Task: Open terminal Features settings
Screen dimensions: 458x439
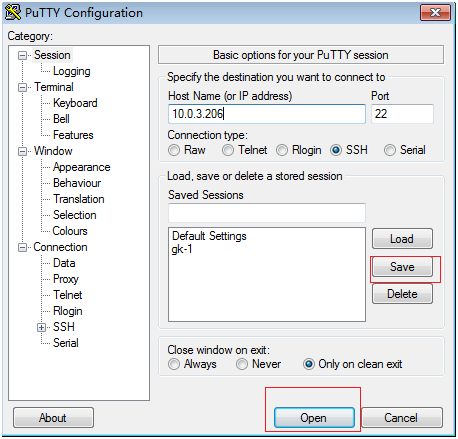Action: pos(73,135)
